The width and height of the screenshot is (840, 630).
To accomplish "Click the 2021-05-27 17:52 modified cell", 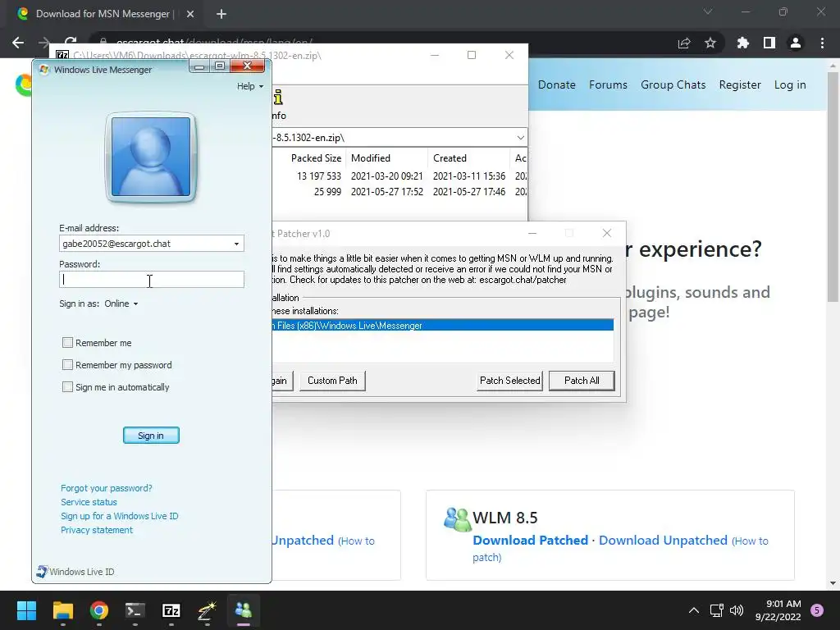I will pos(387,191).
